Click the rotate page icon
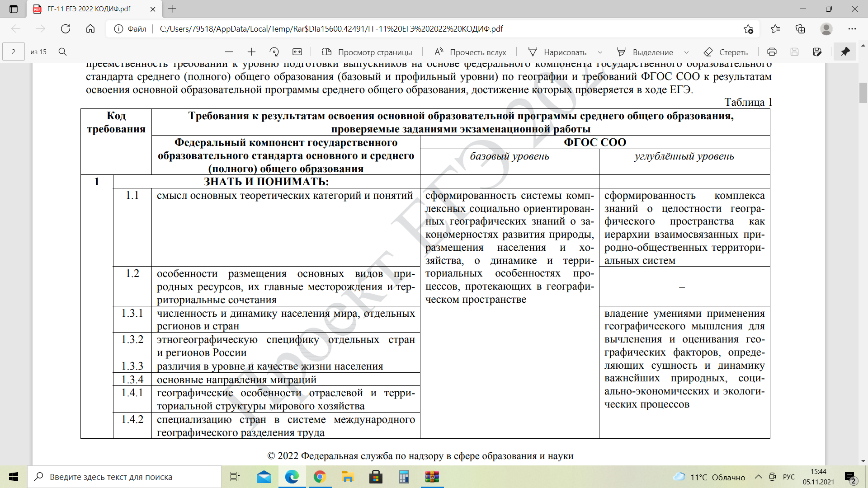 tap(274, 52)
